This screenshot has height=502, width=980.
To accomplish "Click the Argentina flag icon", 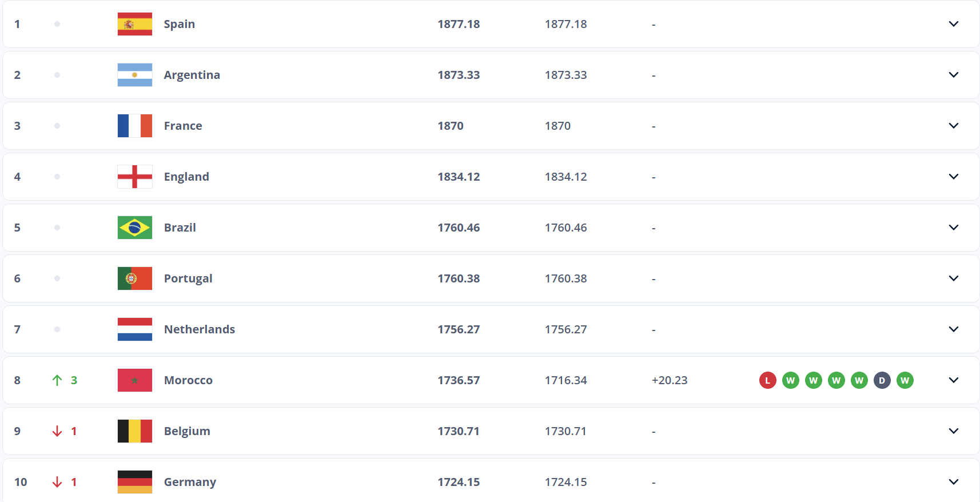I will (135, 75).
